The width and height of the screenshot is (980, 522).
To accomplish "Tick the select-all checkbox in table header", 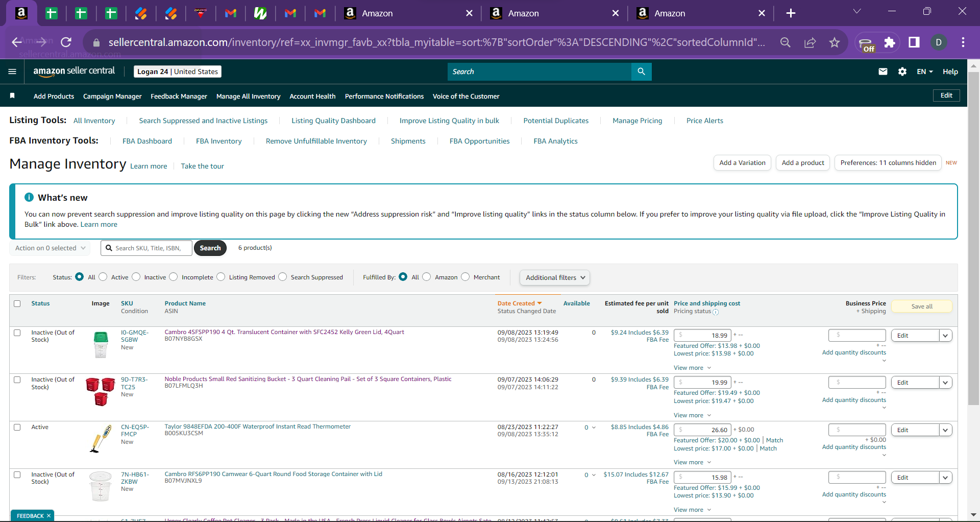I will [x=17, y=303].
